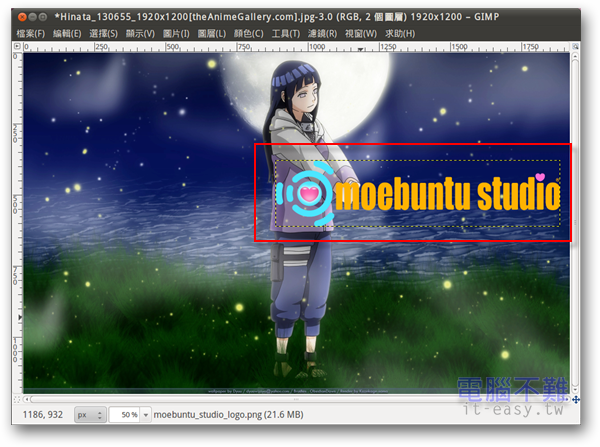Open the 顏色(C) colors menu
The height and width of the screenshot is (447, 600).
coord(248,34)
